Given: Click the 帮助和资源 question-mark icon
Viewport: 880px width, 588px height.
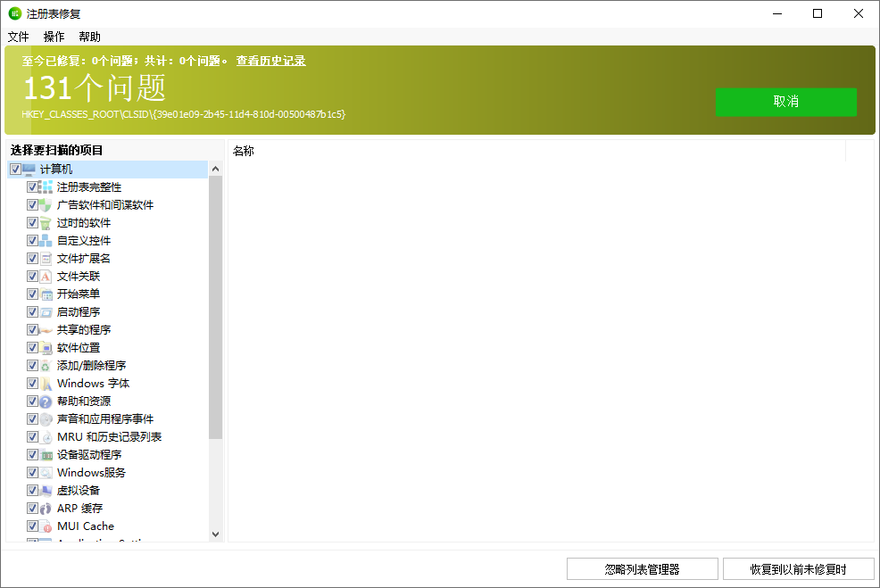Looking at the screenshot, I should pos(46,401).
